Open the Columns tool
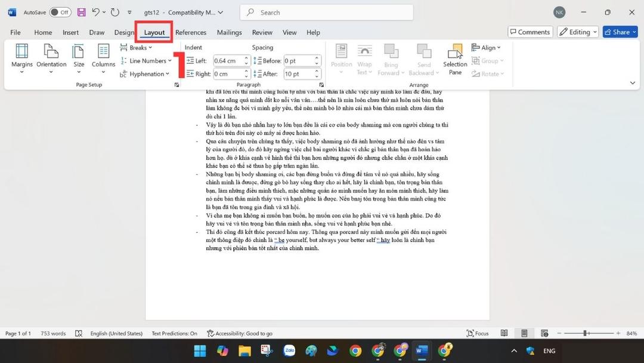Image resolution: width=644 pixels, height=363 pixels. (x=103, y=58)
